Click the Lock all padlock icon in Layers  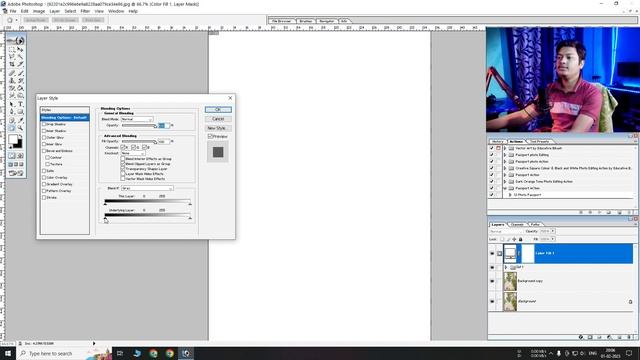click(x=520, y=239)
